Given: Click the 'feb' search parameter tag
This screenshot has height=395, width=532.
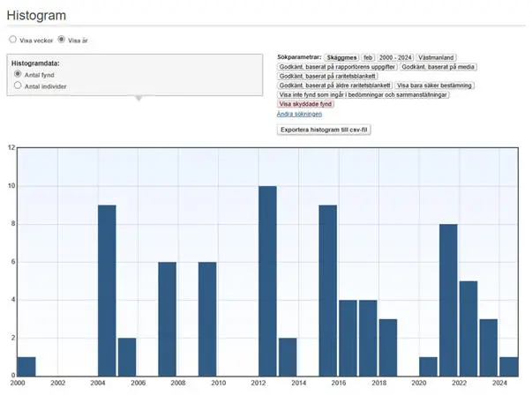Looking at the screenshot, I should click(369, 57).
